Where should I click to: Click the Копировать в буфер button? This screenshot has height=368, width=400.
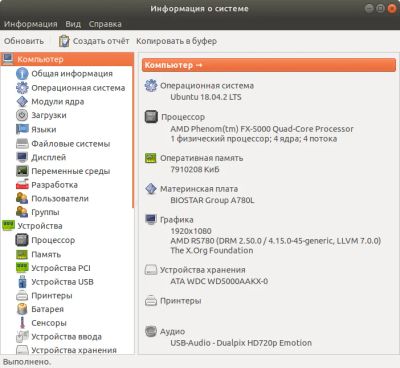coord(176,41)
